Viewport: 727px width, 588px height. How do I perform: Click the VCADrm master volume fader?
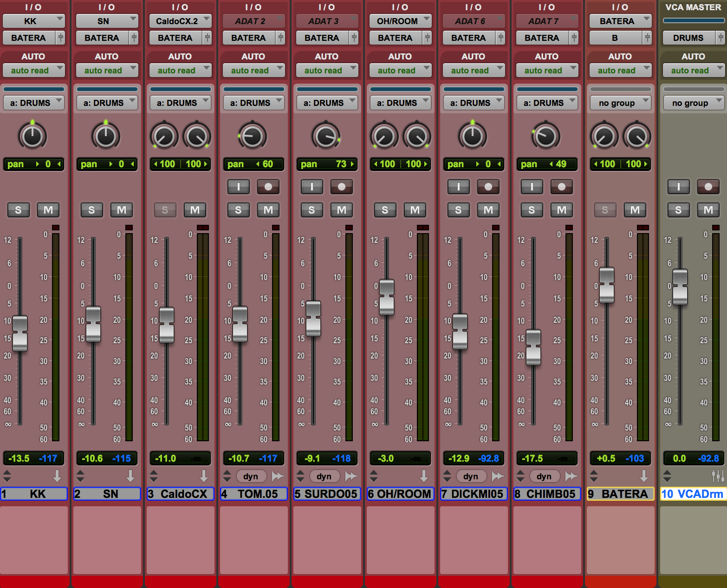tap(680, 287)
